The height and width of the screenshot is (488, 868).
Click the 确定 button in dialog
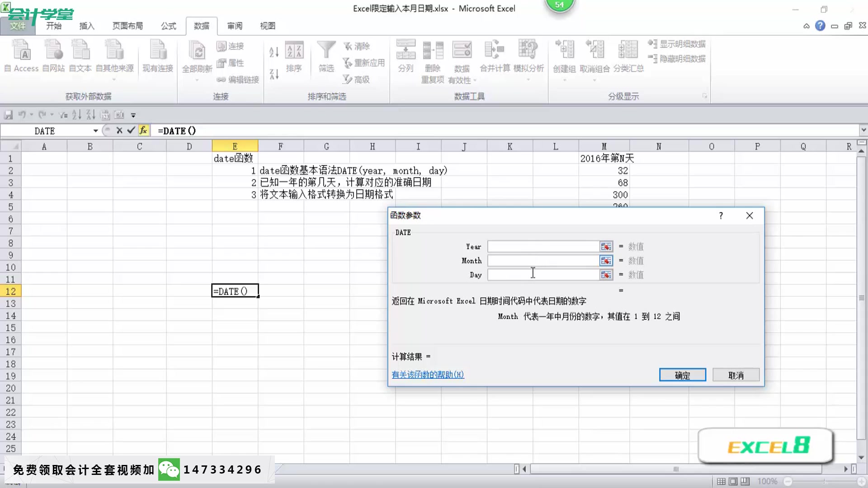click(x=682, y=375)
